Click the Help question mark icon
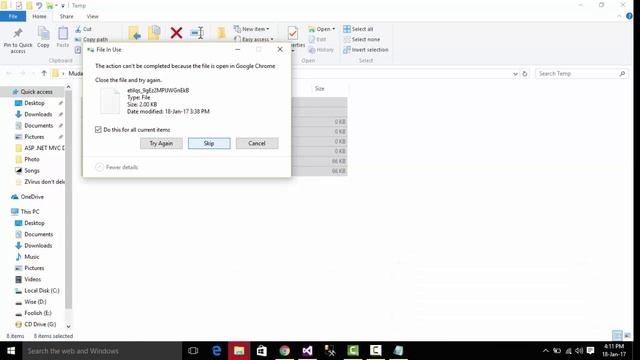 tap(629, 16)
